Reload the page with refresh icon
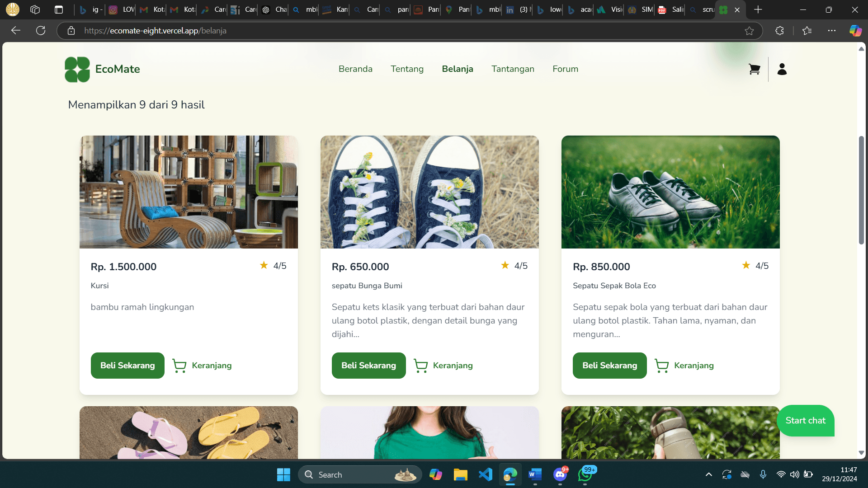The width and height of the screenshot is (868, 488). pyautogui.click(x=41, y=30)
